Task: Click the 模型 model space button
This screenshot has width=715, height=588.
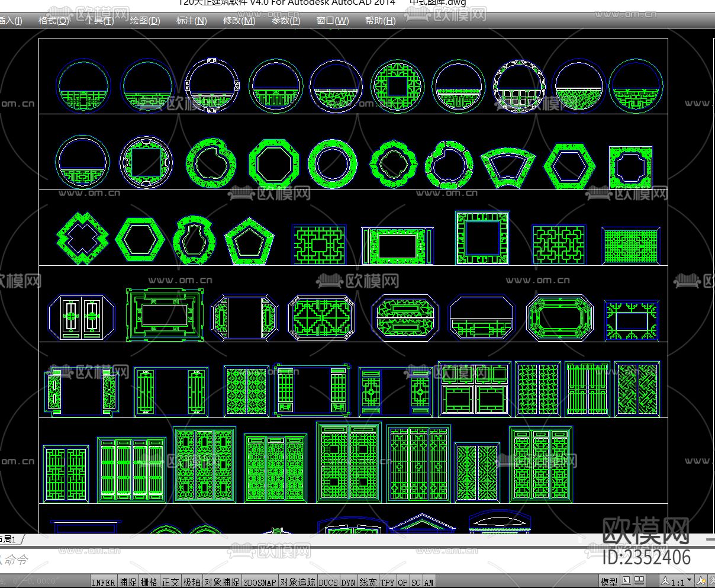Action: (x=609, y=582)
